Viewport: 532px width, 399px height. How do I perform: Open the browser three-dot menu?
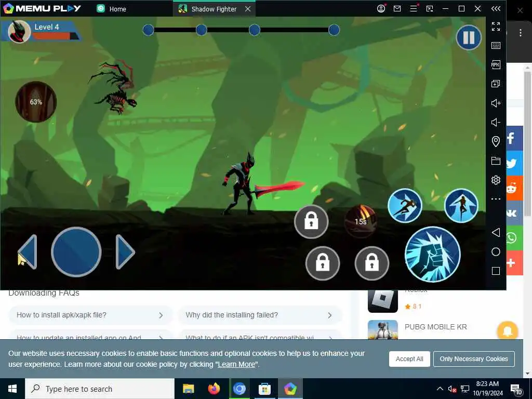click(x=520, y=33)
